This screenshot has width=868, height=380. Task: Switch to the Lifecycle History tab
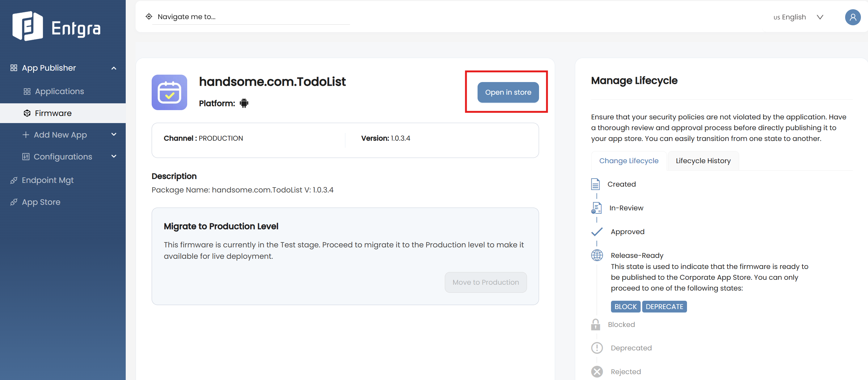(x=703, y=161)
